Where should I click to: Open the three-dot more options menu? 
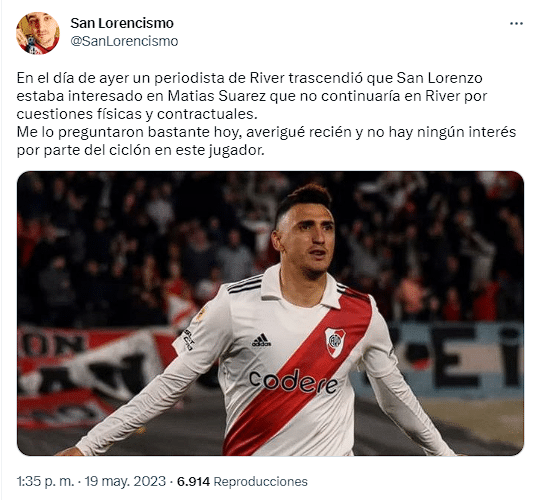[516, 23]
